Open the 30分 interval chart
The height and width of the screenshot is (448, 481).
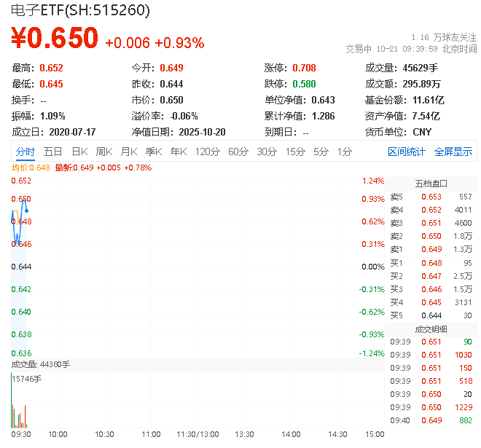[x=266, y=152]
